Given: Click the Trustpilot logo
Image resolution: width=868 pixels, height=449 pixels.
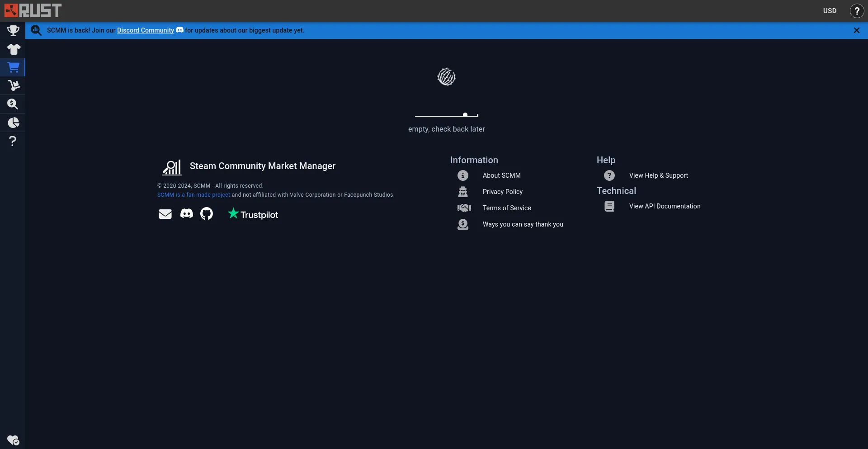Looking at the screenshot, I should [253, 214].
